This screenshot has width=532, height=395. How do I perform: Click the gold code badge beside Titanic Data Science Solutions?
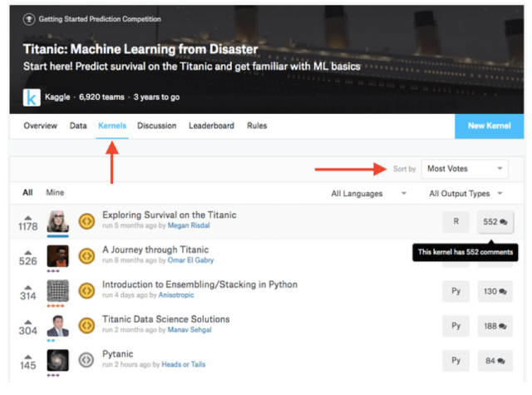[86, 325]
